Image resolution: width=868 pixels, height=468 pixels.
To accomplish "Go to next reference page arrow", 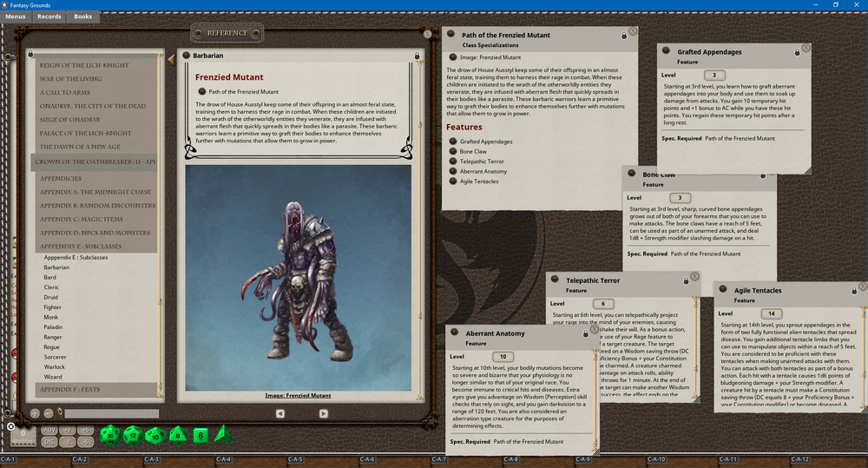I will [323, 413].
